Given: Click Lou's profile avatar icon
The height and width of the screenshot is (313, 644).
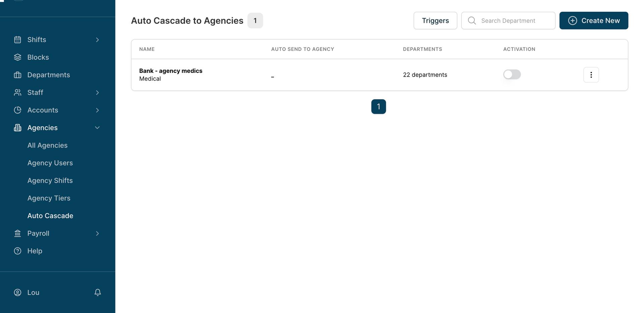Looking at the screenshot, I should [x=18, y=292].
